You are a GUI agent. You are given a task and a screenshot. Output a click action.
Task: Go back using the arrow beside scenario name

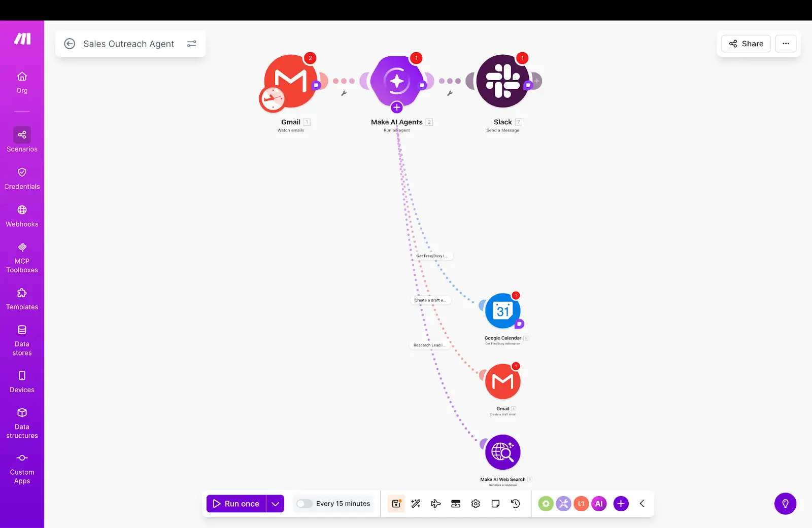pyautogui.click(x=70, y=44)
